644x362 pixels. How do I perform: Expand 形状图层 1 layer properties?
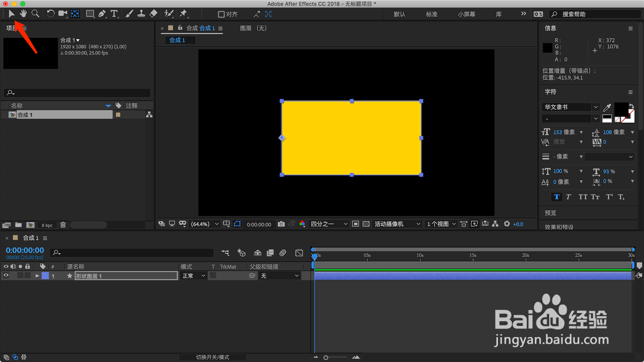(x=37, y=276)
